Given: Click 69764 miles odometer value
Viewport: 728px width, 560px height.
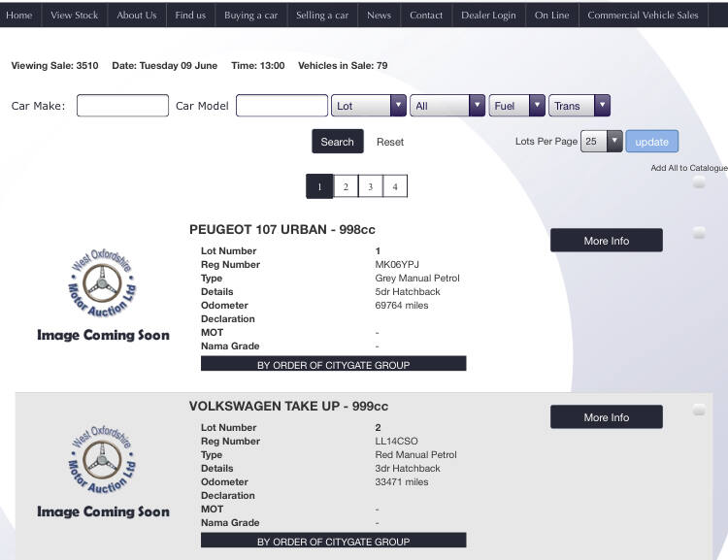Looking at the screenshot, I should [402, 305].
